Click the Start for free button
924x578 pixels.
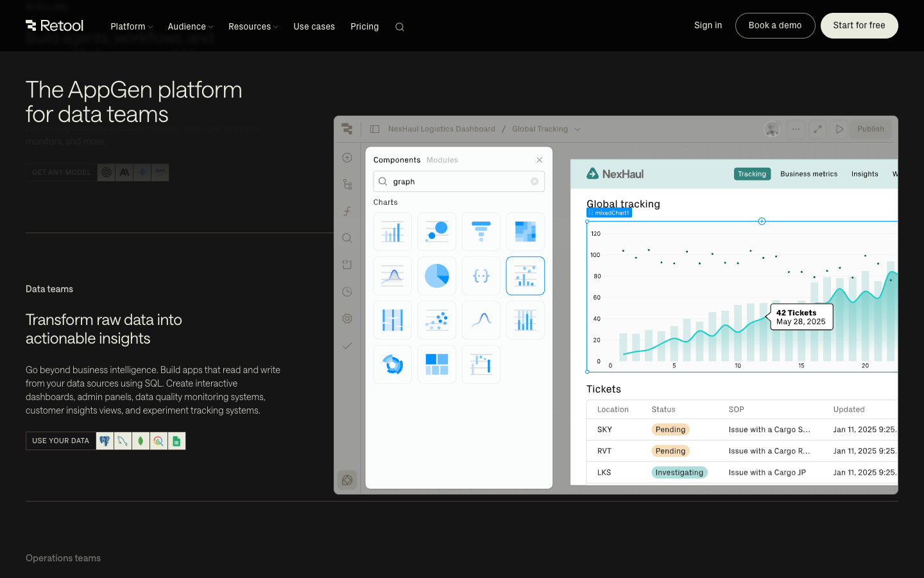point(859,26)
